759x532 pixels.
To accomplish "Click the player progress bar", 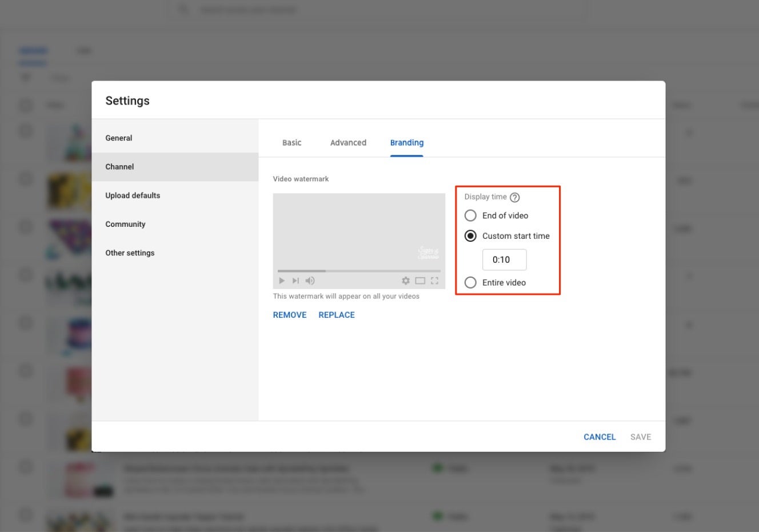I will pyautogui.click(x=358, y=270).
